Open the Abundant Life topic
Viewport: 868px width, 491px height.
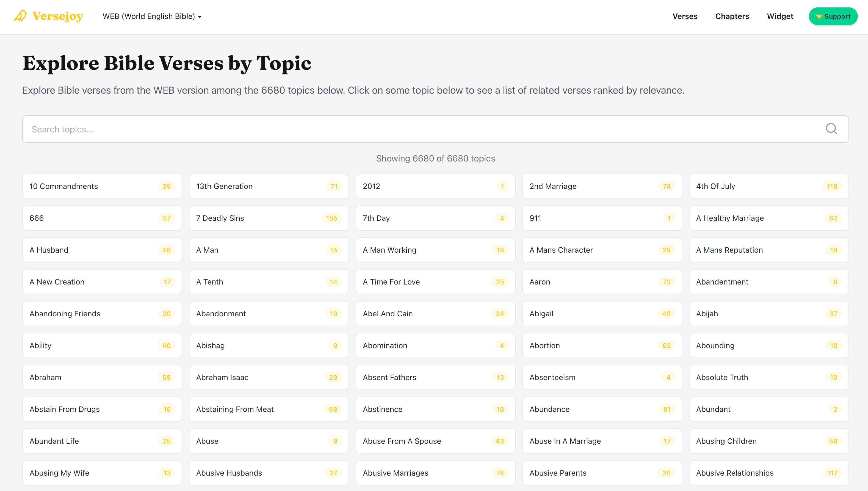click(102, 441)
